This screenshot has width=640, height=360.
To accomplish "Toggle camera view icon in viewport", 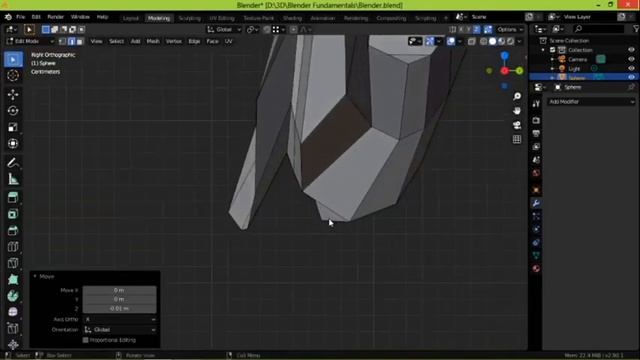I will (x=517, y=125).
